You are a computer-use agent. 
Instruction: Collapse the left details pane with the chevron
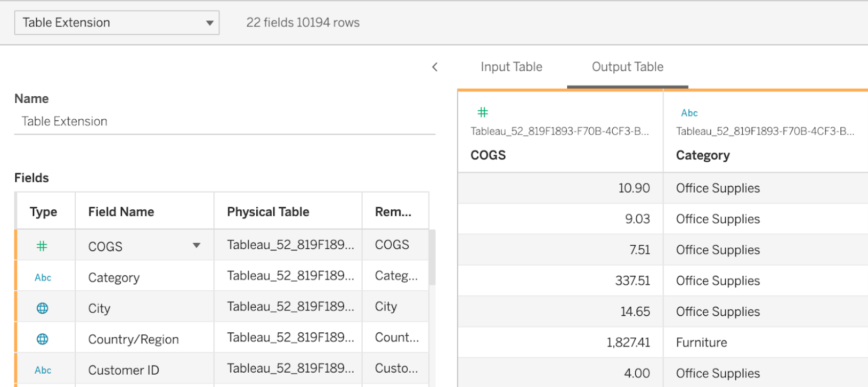tap(435, 67)
